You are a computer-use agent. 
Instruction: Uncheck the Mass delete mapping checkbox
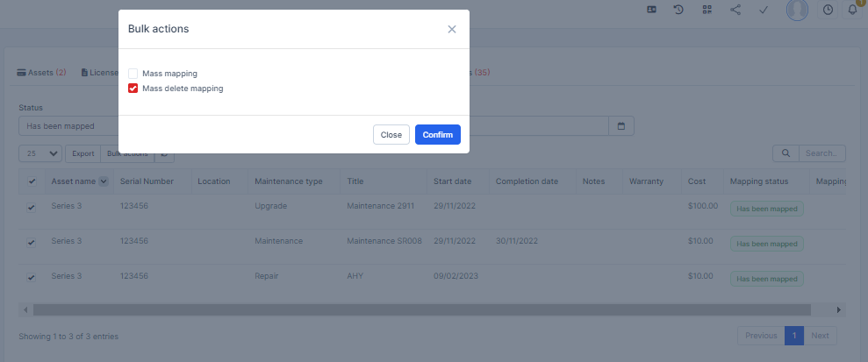tap(133, 89)
